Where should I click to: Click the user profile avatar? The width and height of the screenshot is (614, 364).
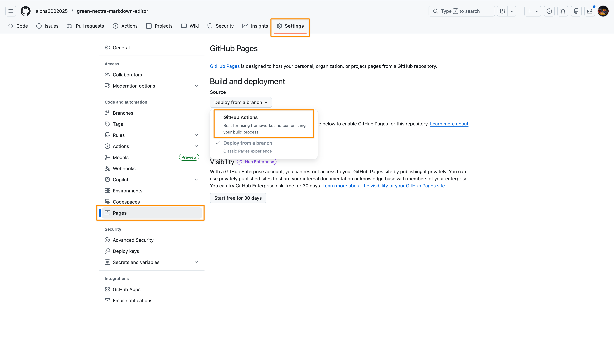[x=603, y=11]
